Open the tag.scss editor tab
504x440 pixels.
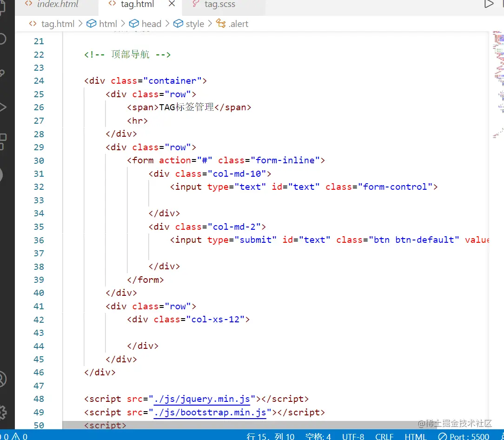pyautogui.click(x=220, y=5)
